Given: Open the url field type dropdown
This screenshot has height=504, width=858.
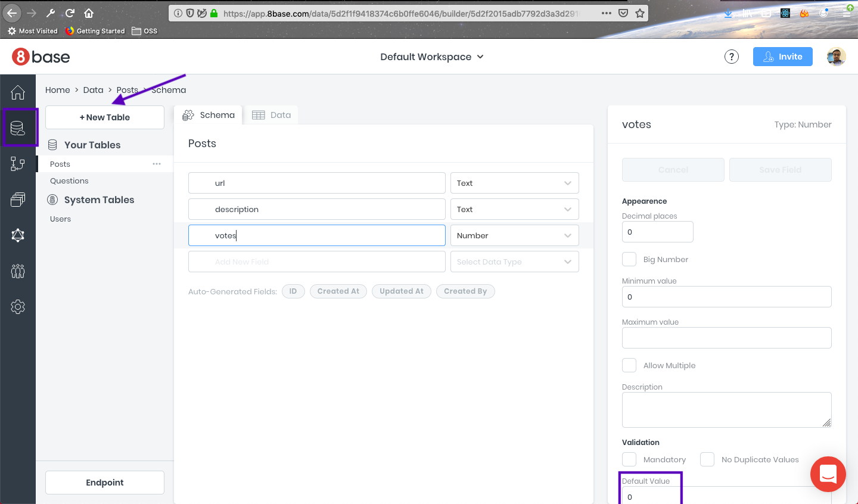Looking at the screenshot, I should point(515,183).
